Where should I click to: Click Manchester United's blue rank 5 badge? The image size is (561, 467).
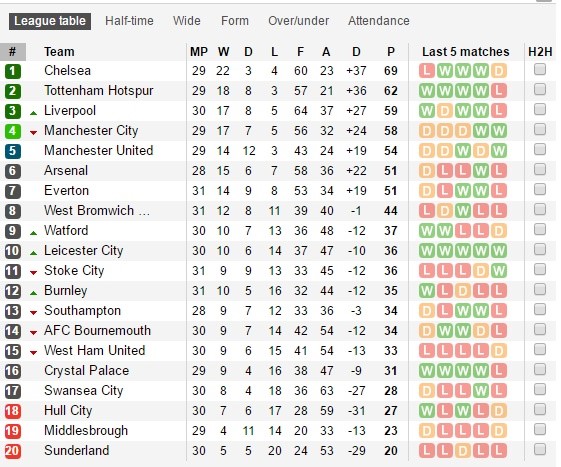click(13, 151)
